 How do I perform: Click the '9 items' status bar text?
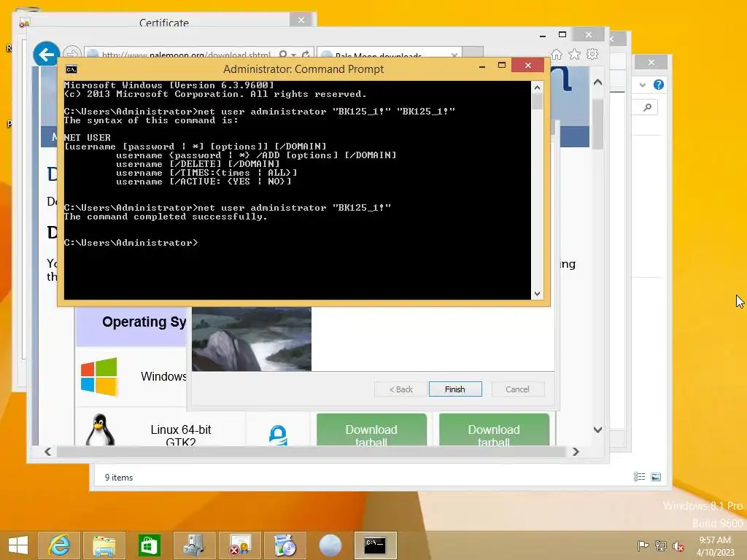click(119, 477)
